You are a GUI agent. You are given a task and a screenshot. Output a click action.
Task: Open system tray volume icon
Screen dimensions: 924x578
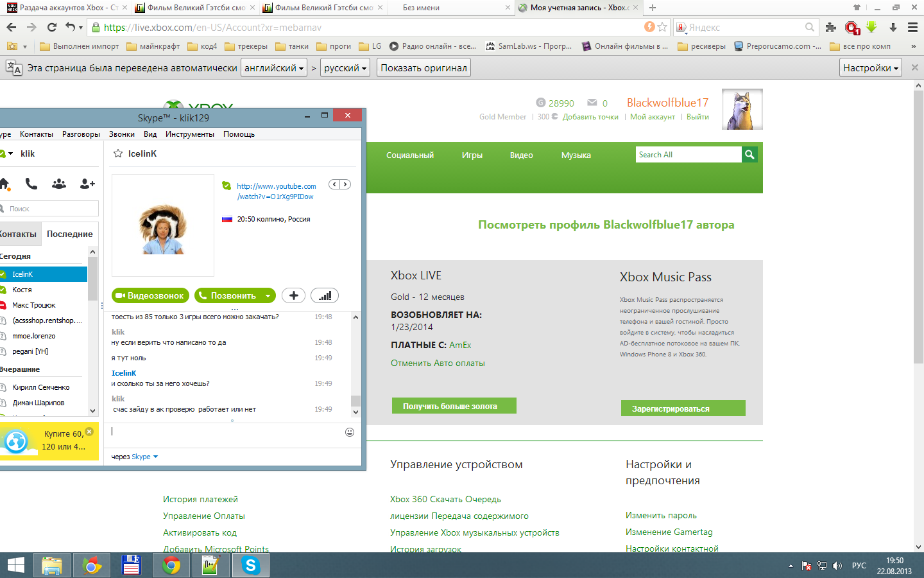coord(837,566)
